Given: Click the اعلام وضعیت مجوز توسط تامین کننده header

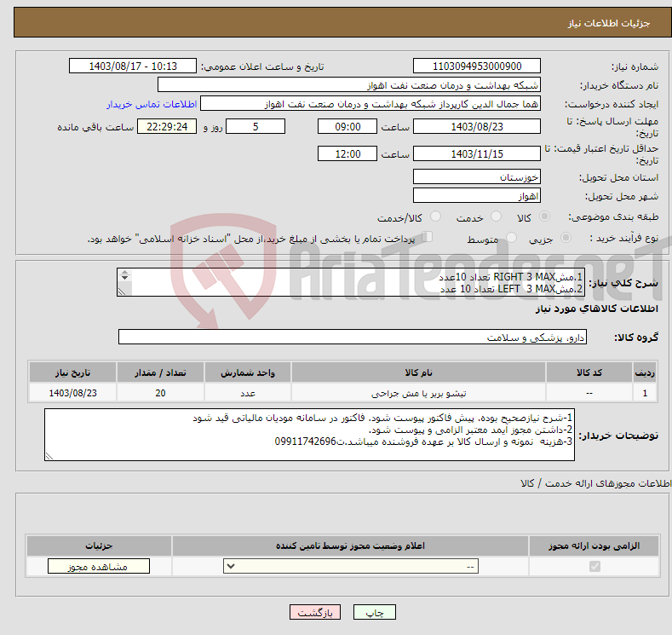Looking at the screenshot, I should (x=350, y=546).
